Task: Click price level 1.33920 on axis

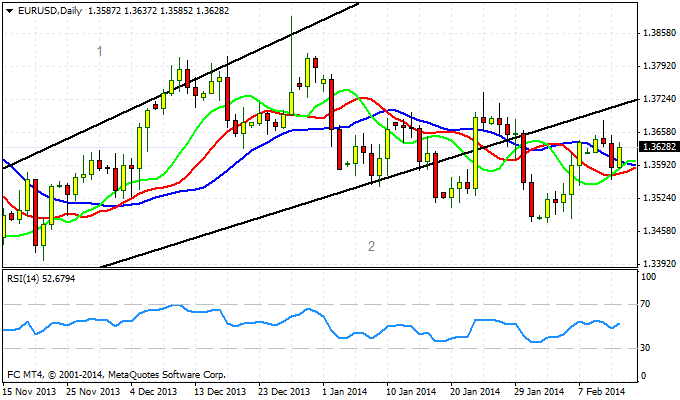Action: (660, 264)
